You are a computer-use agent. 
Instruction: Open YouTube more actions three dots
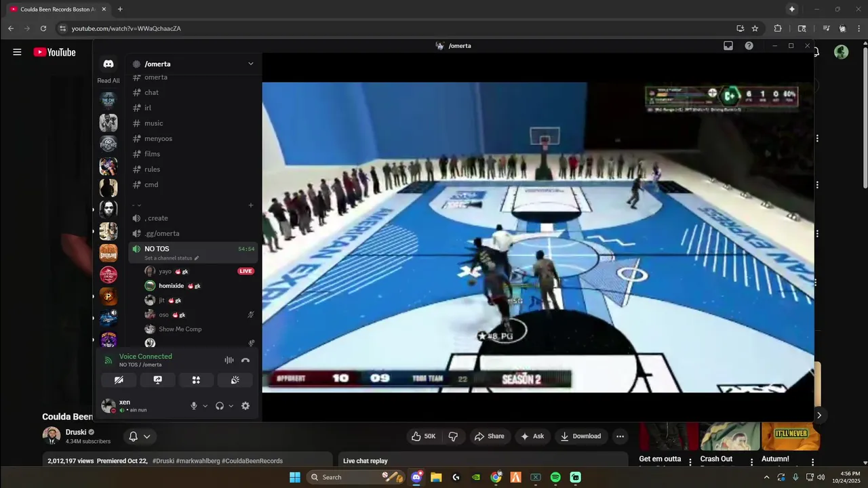tap(620, 436)
